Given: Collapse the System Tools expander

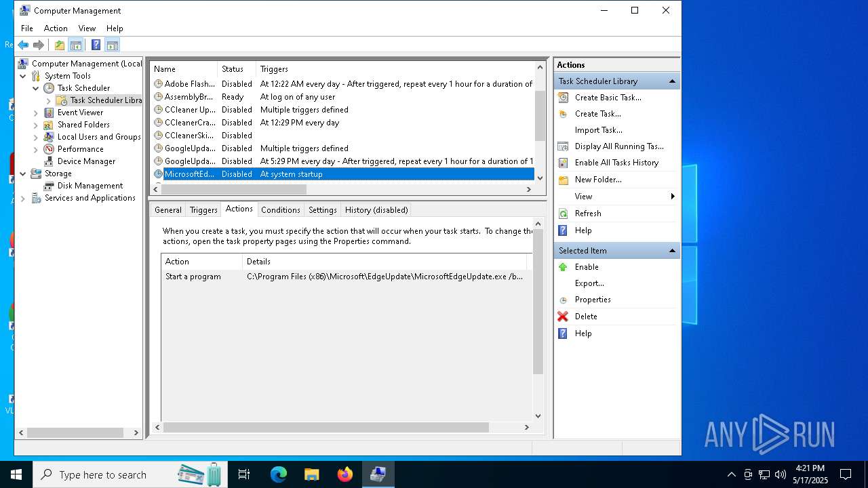Looking at the screenshot, I should pyautogui.click(x=23, y=76).
